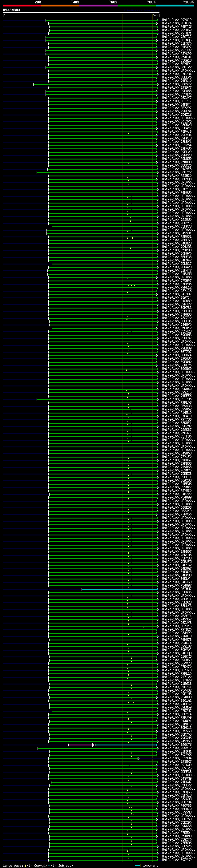The height and width of the screenshot is (868, 197).
Task: Select the UniRef100_B5Y594 label
Action: tap(177, 64)
